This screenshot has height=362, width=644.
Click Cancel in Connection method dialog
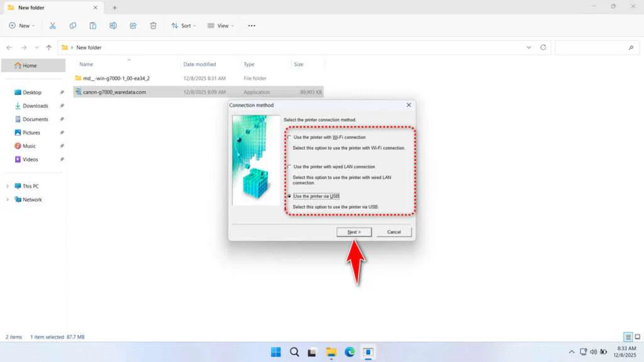coord(394,231)
